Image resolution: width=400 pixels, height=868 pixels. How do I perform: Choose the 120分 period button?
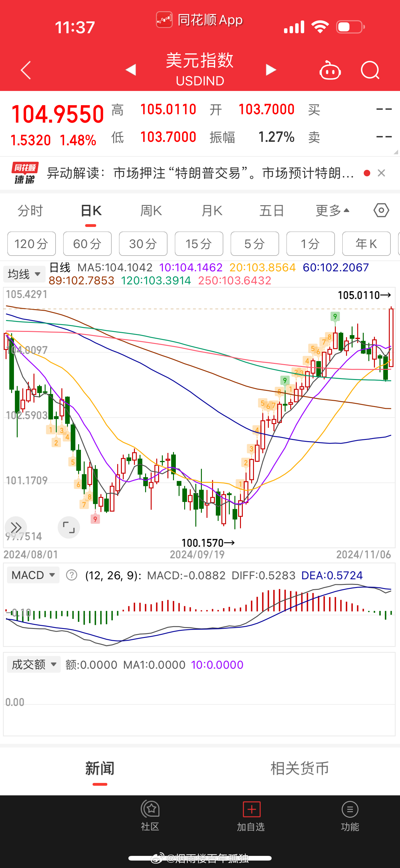32,244
